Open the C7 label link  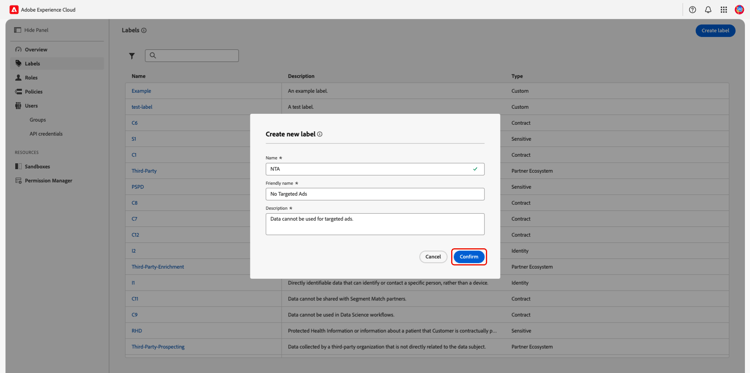(x=134, y=219)
